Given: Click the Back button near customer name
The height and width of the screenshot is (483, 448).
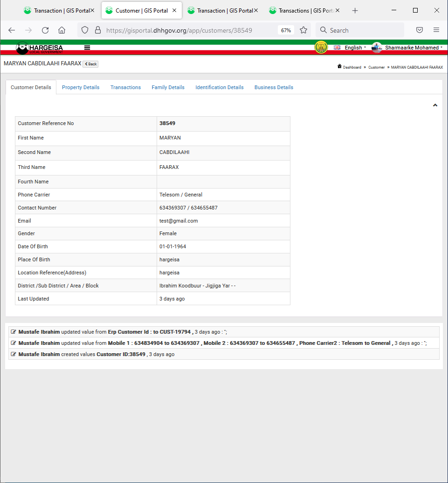Looking at the screenshot, I should (90, 64).
